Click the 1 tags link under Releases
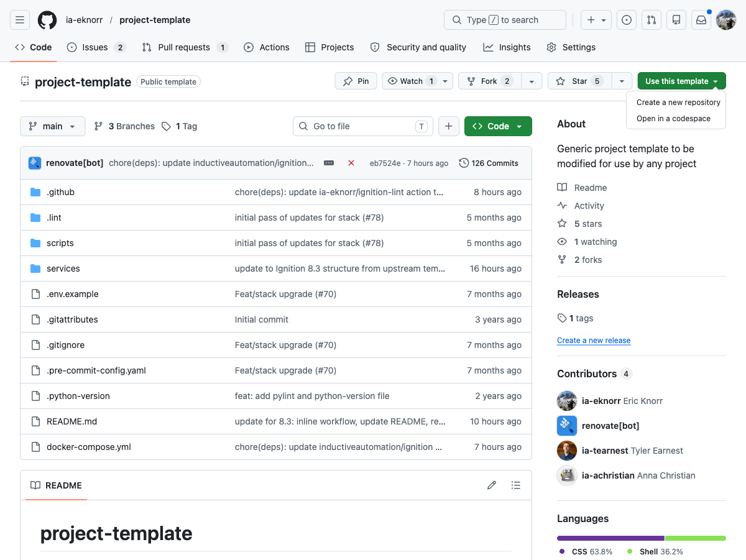Viewport: 746px width, 560px height. (x=576, y=318)
